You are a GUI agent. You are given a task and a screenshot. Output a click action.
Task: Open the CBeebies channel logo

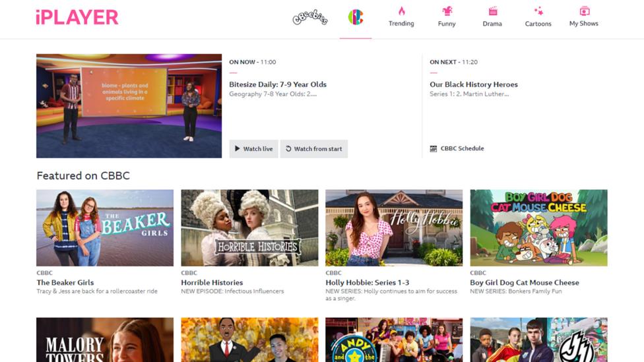tap(310, 18)
